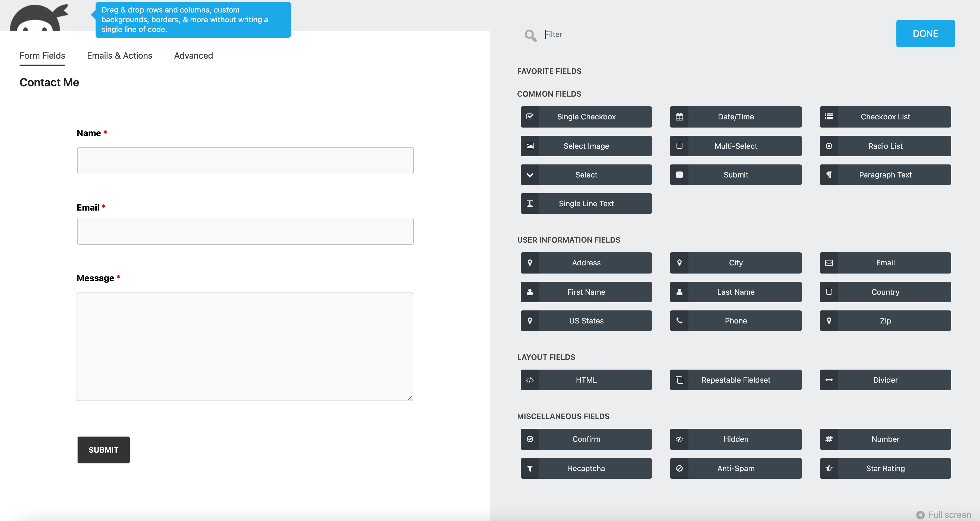Click the Paragraph Text field icon
Screen dimensions: 980x521
[829, 174]
